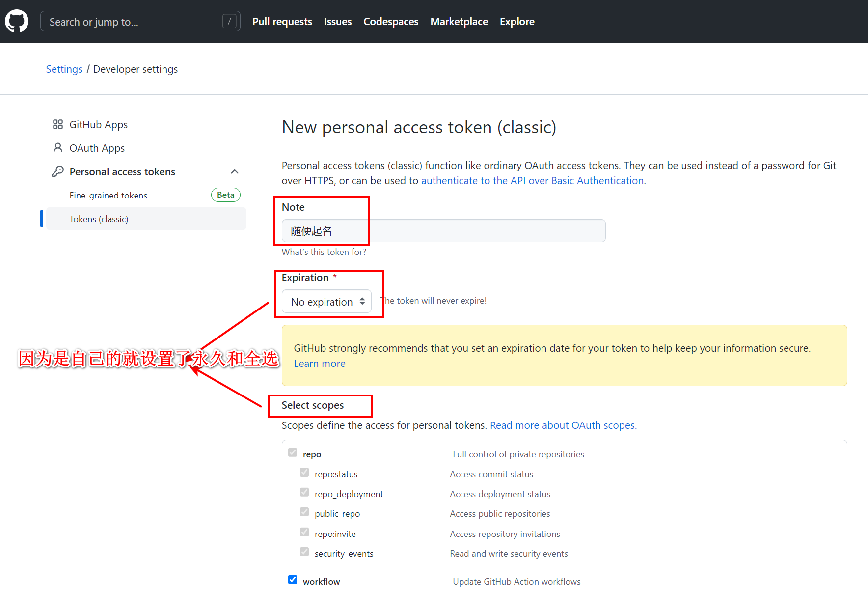Toggle the repo scope checkbox

(293, 452)
